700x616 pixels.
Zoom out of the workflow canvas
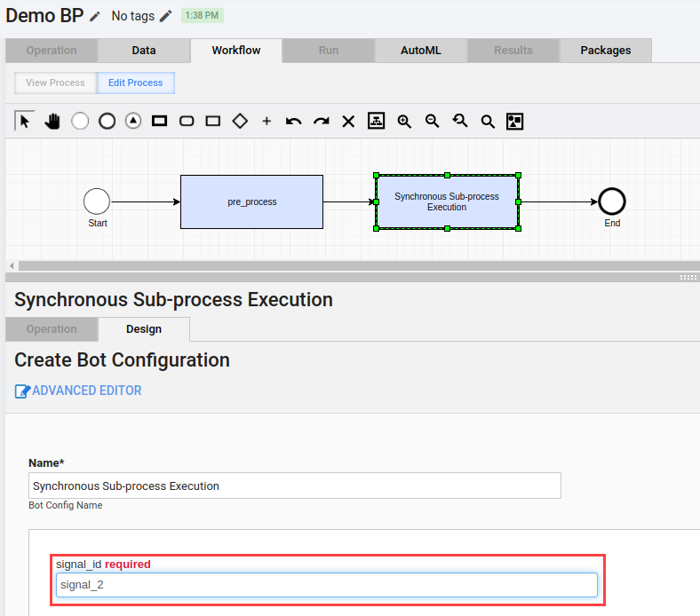coord(432,122)
